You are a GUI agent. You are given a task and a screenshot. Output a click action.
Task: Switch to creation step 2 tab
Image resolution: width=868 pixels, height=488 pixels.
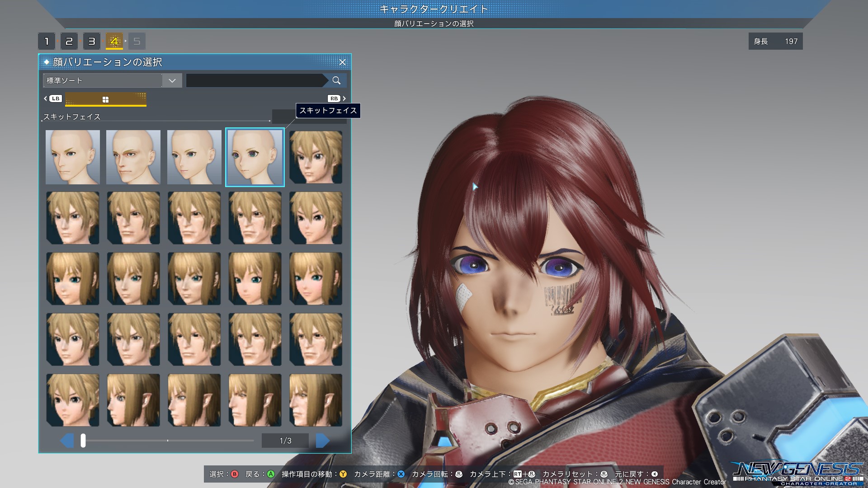pyautogui.click(x=69, y=42)
